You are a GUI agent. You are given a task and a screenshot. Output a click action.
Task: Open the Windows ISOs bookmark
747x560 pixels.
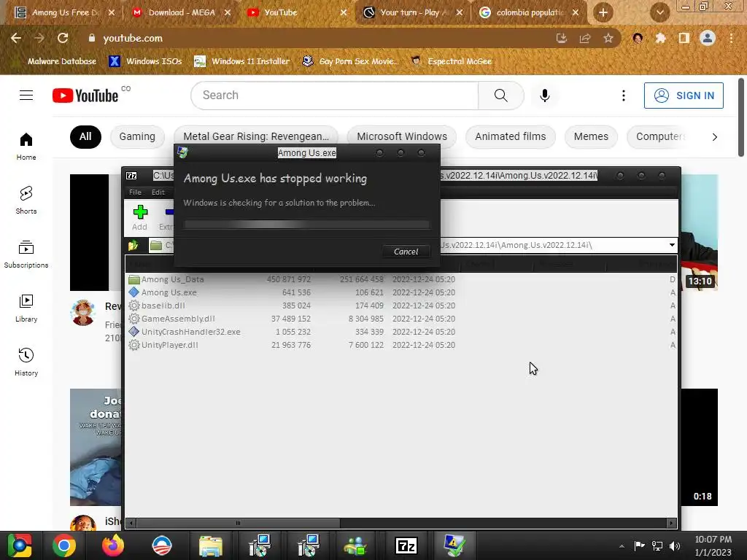[146, 61]
